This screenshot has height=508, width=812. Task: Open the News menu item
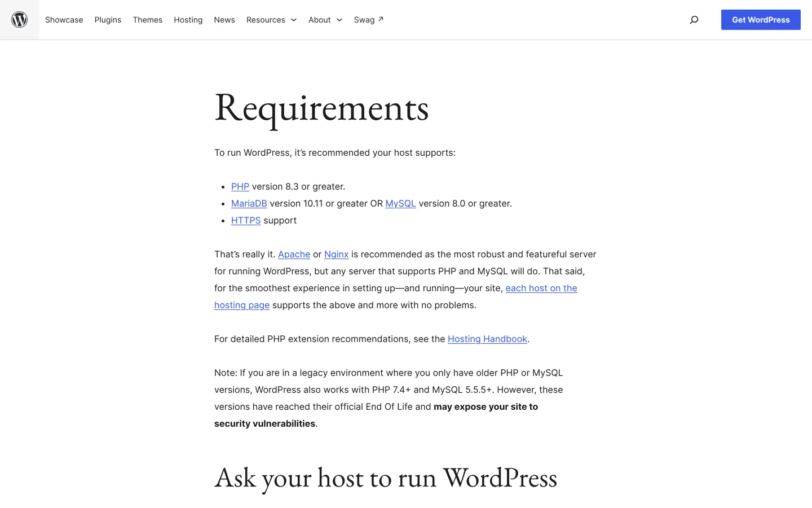tap(224, 20)
